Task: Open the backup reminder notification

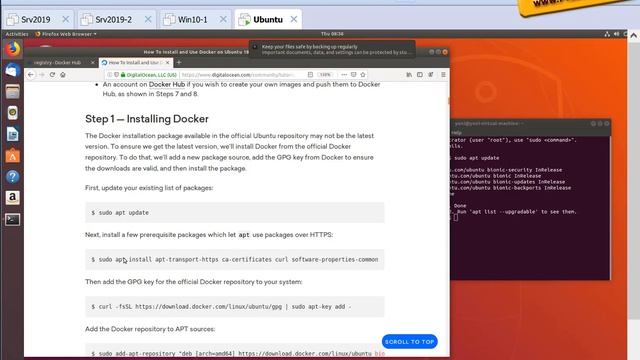Action: 332,49
